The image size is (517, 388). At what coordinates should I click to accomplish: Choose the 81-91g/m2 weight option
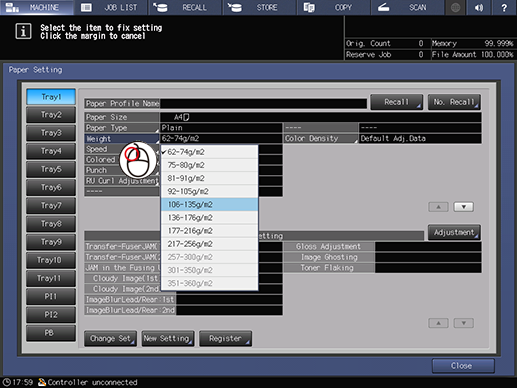[x=209, y=178]
